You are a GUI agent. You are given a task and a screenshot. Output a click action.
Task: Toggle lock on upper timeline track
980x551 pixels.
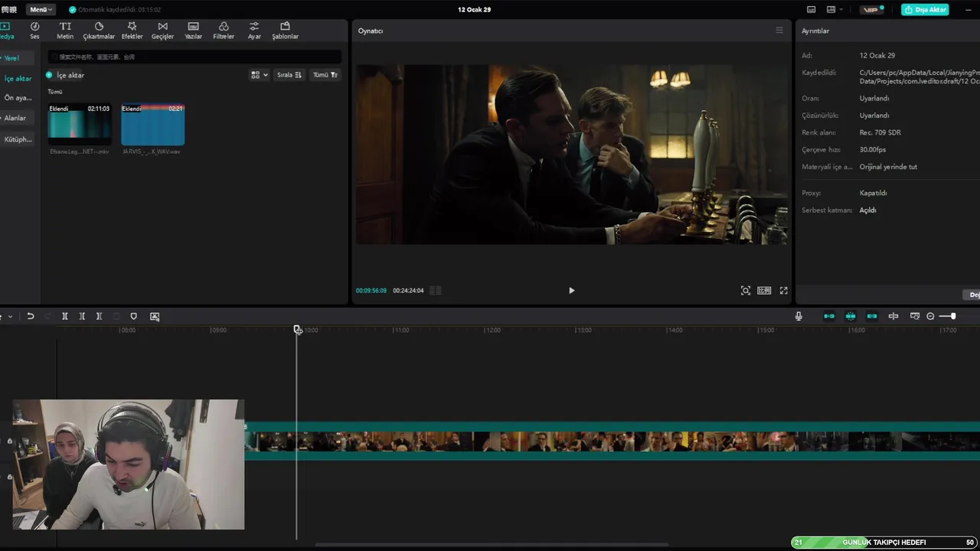[9, 441]
